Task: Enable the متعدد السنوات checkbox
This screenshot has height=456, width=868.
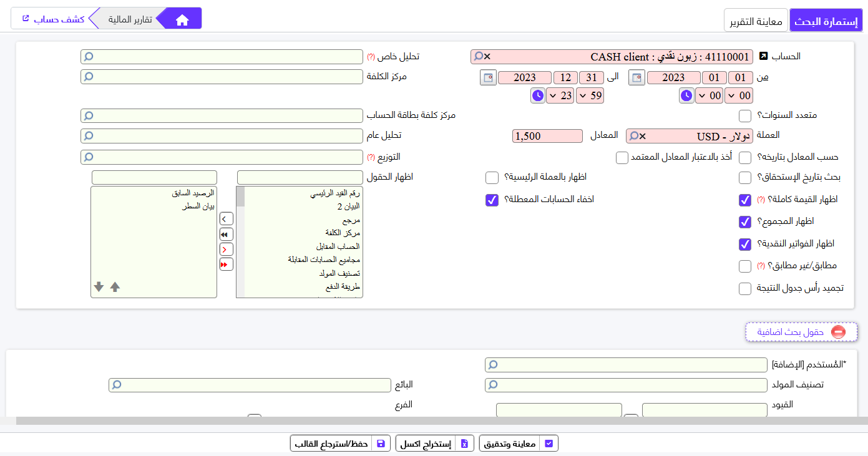Action: (744, 116)
